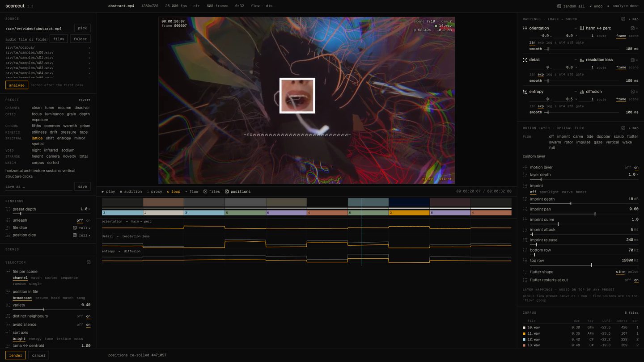Click the dot-grid icon beside detail
The image size is (644, 362).
pyautogui.click(x=525, y=60)
